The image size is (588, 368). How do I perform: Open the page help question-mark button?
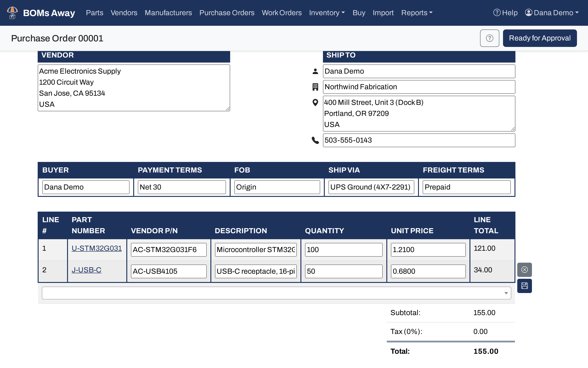pyautogui.click(x=489, y=38)
